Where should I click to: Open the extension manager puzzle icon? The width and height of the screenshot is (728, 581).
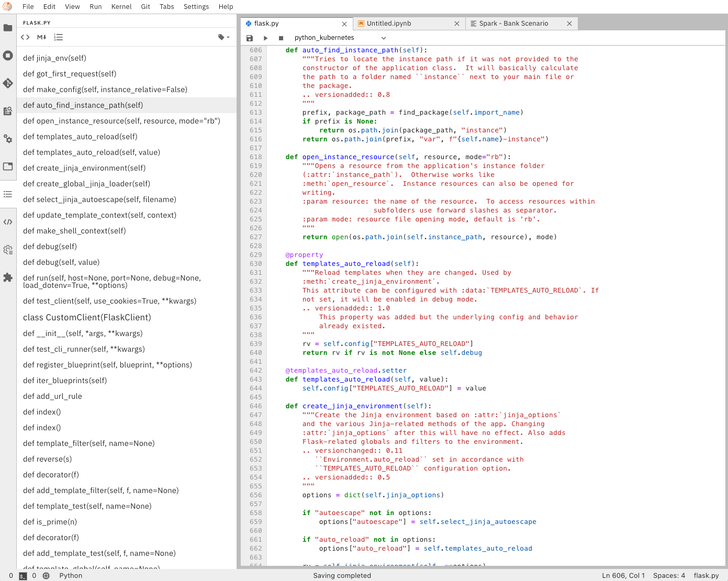point(8,277)
